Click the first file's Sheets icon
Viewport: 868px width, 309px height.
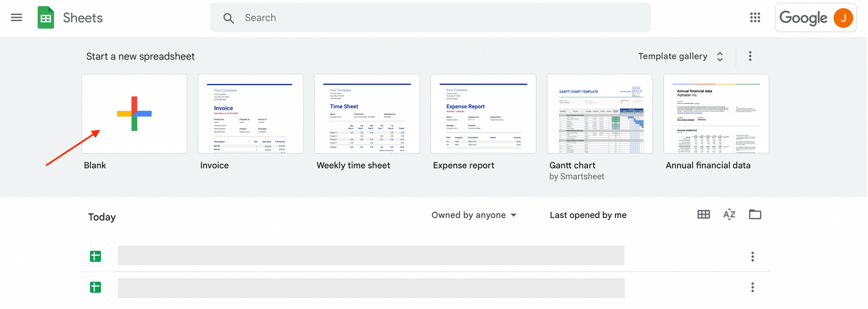95,256
